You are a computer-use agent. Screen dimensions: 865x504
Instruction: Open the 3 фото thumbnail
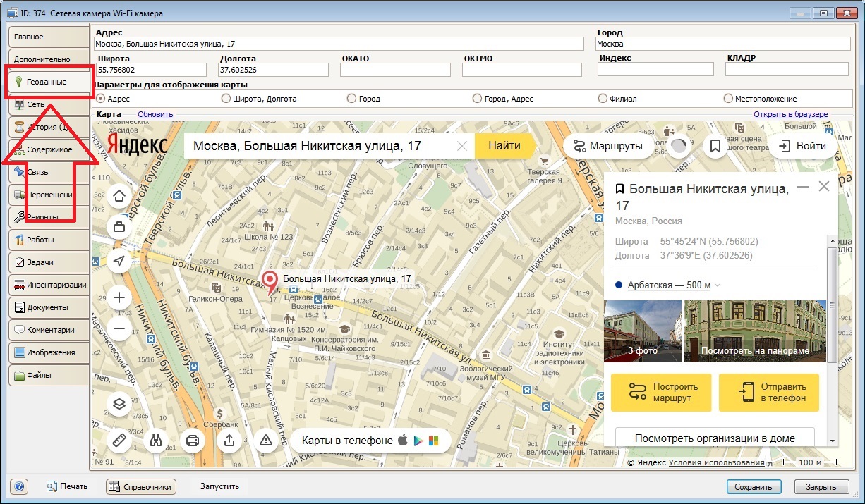coord(643,331)
